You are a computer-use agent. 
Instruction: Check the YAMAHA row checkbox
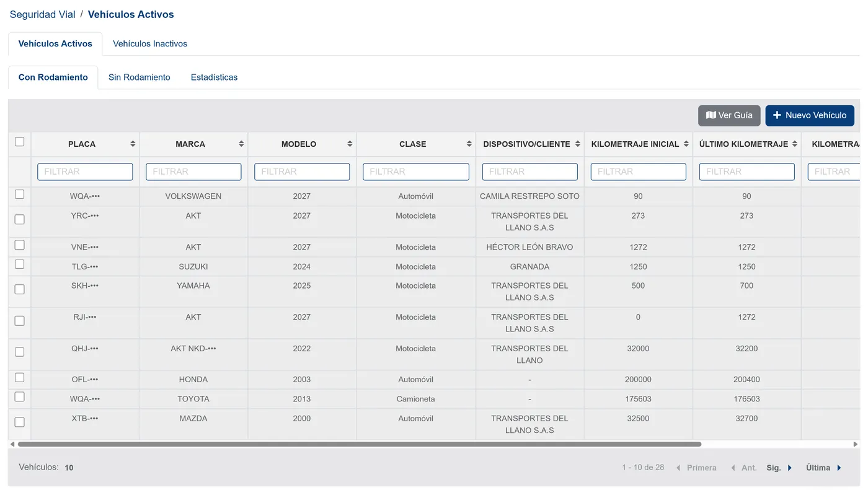pos(19,289)
